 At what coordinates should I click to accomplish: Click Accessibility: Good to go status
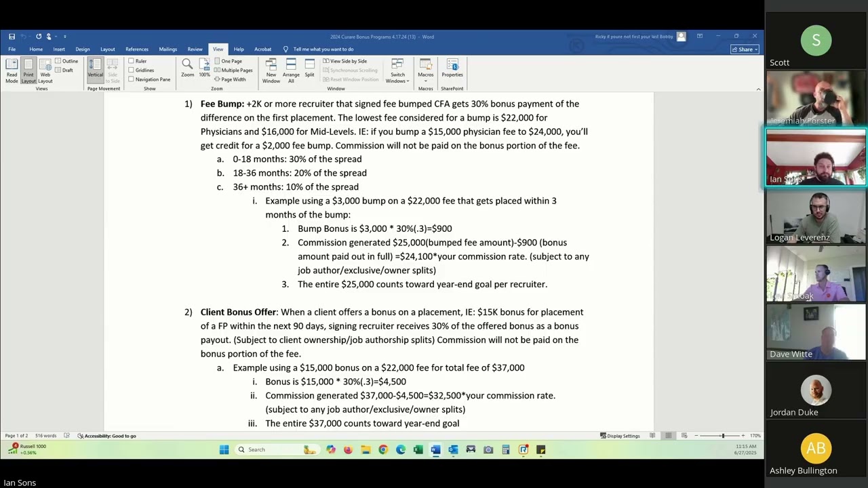coord(106,436)
